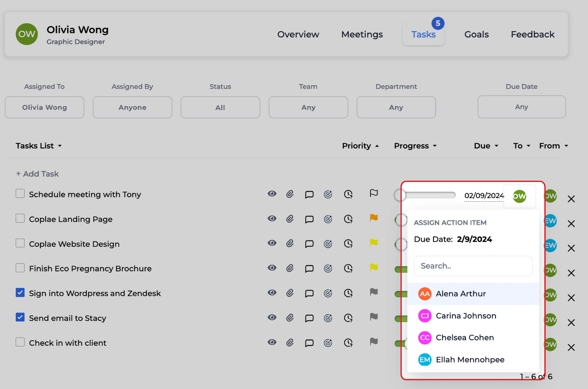Click orange priority flag on Coplae Landing Page
This screenshot has height=389, width=588.
pos(373,218)
